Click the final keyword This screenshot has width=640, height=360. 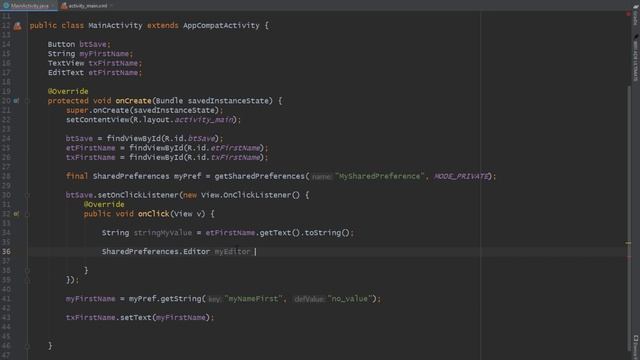77,176
